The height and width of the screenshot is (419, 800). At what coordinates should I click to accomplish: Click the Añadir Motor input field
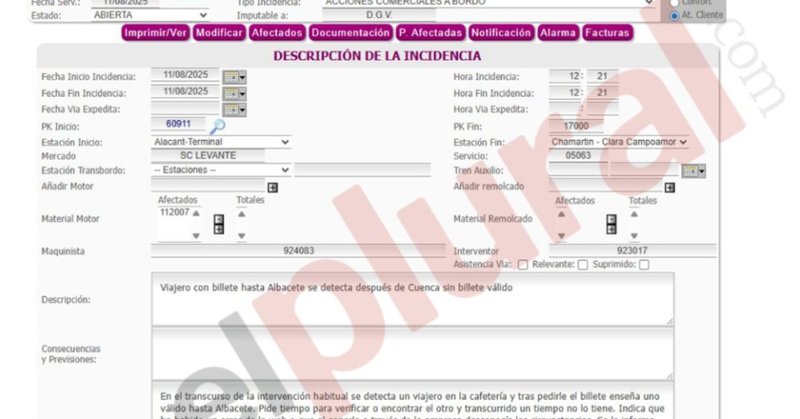[x=208, y=185]
